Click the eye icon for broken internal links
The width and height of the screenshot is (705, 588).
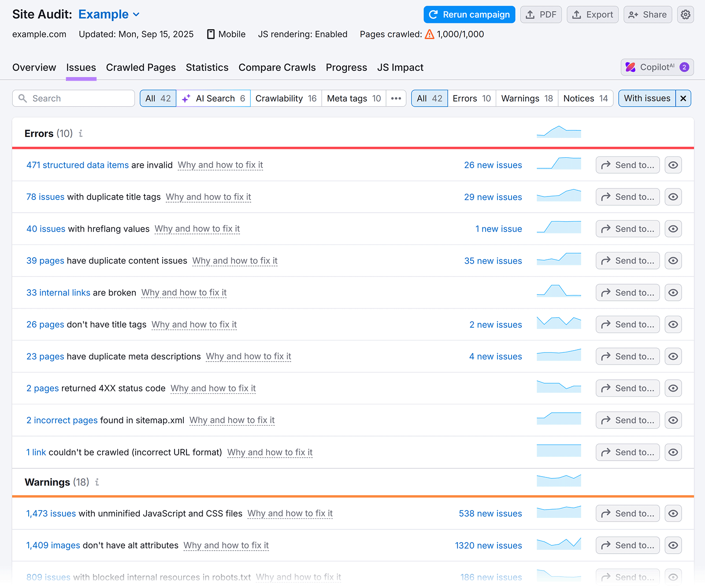[673, 292]
